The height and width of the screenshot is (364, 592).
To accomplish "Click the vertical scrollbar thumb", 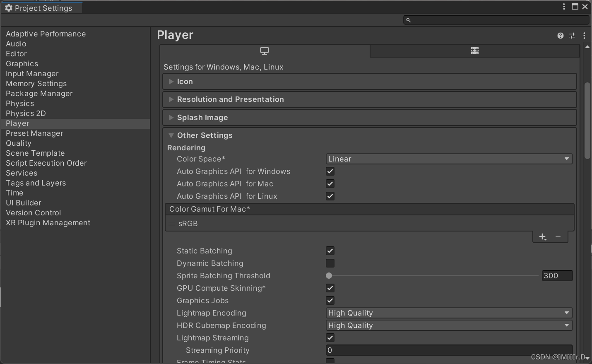I will [x=587, y=121].
